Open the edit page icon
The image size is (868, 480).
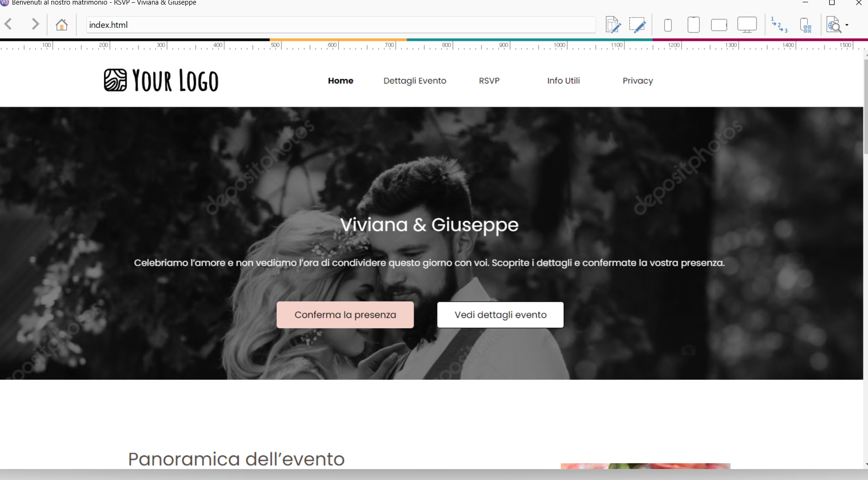click(612, 25)
